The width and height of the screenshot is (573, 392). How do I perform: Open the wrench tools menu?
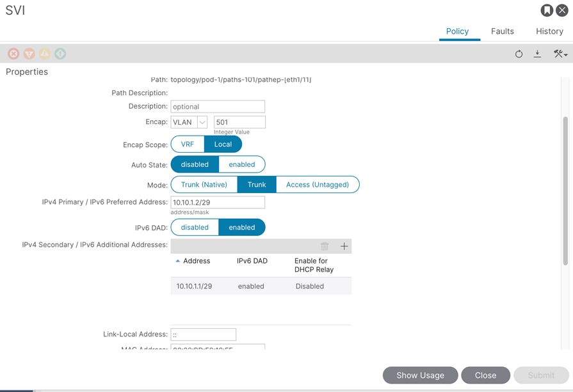558,54
